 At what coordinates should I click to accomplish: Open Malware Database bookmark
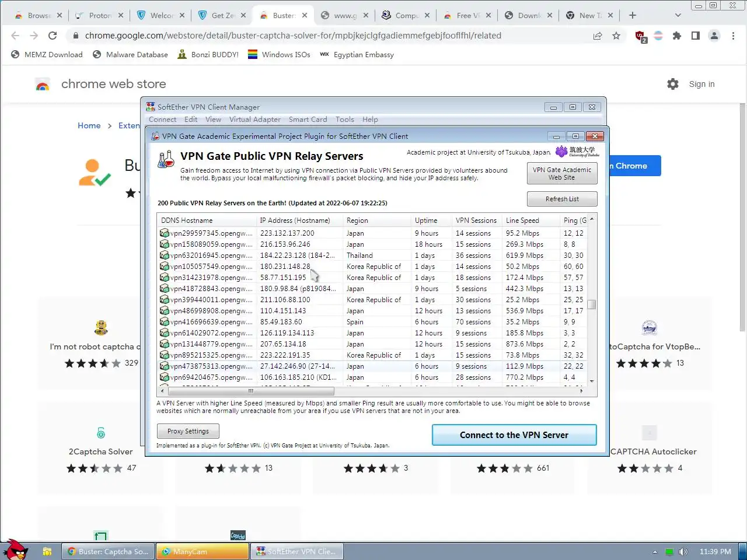click(130, 54)
